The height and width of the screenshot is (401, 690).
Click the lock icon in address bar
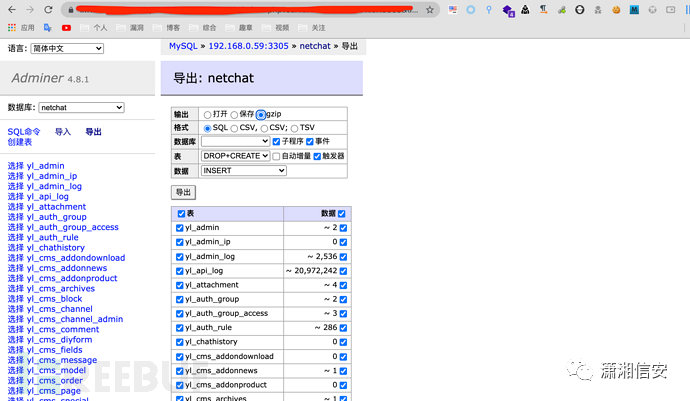[70, 10]
